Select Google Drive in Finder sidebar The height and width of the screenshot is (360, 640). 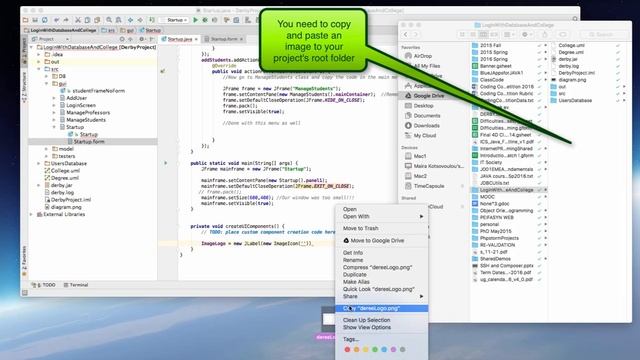tap(428, 96)
